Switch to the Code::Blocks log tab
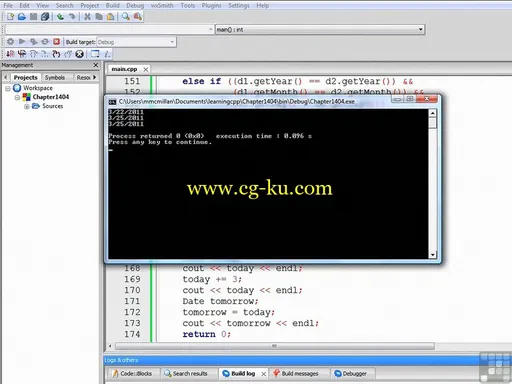512x384 pixels. click(x=132, y=374)
